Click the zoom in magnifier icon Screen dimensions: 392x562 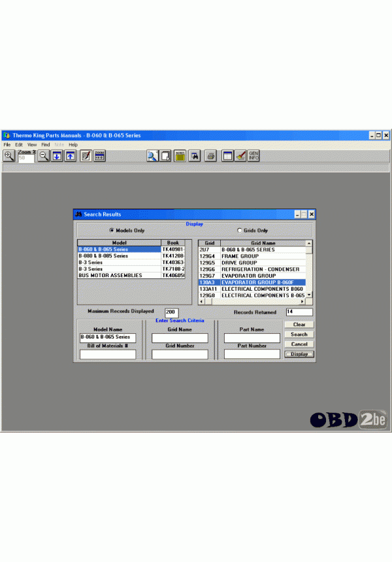click(x=8, y=156)
